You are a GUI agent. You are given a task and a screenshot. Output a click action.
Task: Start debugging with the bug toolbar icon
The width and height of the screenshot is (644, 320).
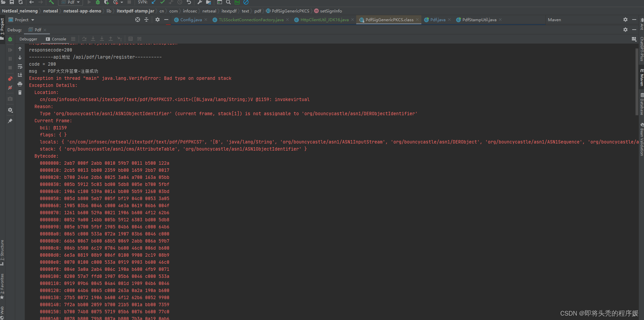98,2
